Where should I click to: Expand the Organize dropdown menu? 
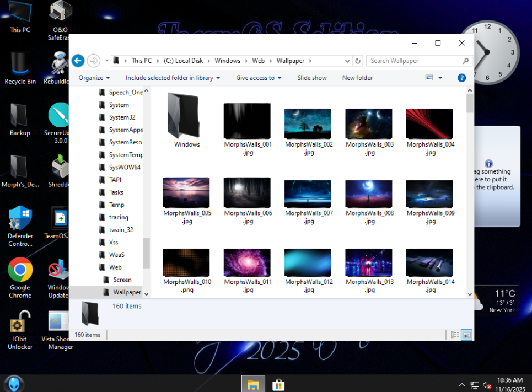pyautogui.click(x=94, y=78)
